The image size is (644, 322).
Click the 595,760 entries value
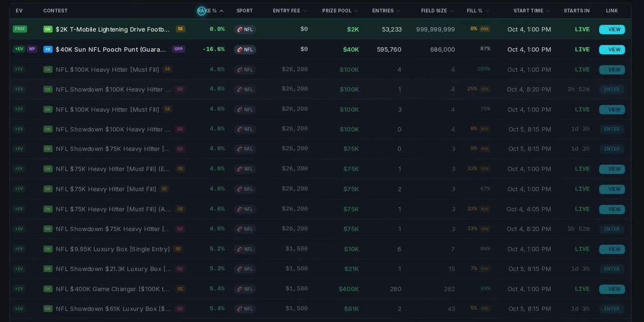(389, 49)
